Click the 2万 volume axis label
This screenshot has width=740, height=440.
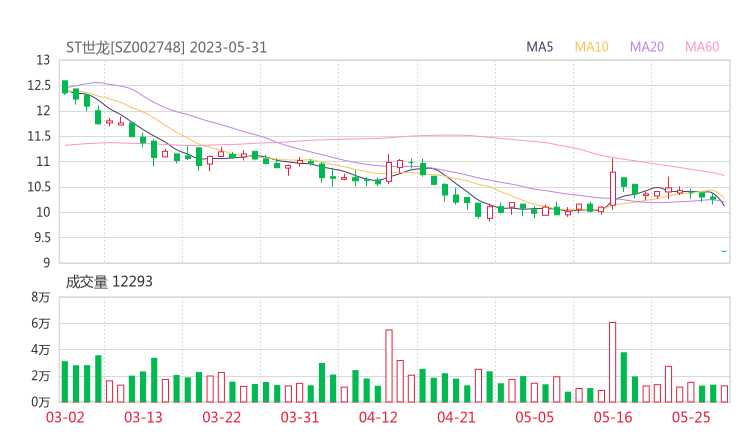click(41, 376)
